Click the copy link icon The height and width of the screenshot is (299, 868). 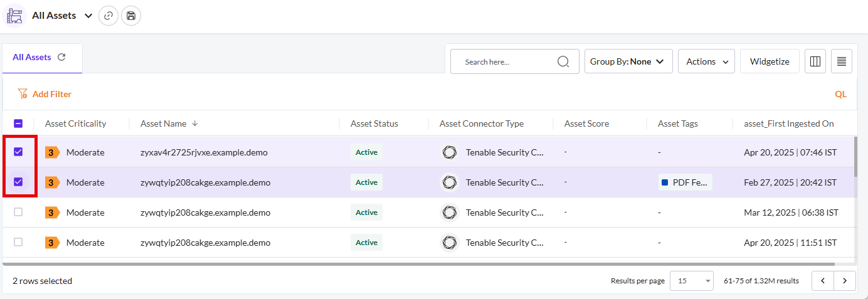[109, 16]
